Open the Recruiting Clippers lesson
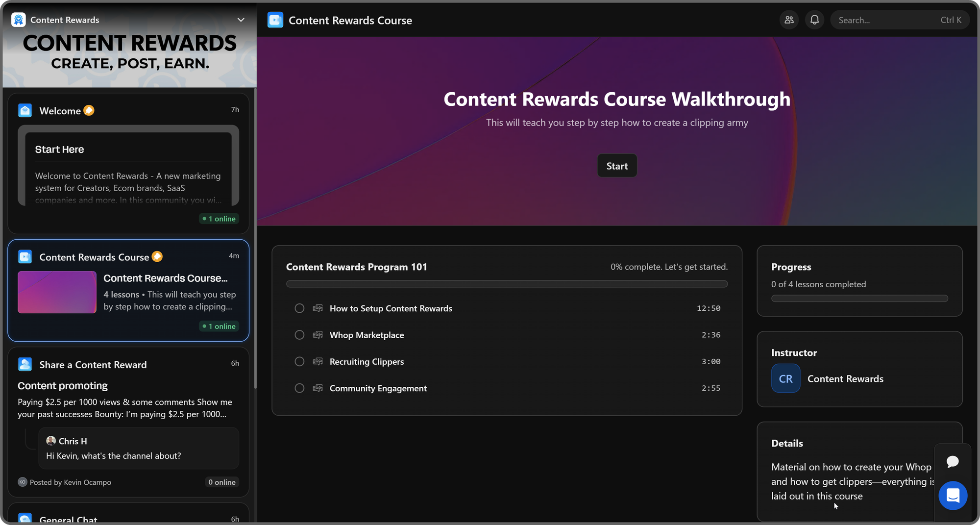Image resolution: width=980 pixels, height=525 pixels. click(507, 361)
